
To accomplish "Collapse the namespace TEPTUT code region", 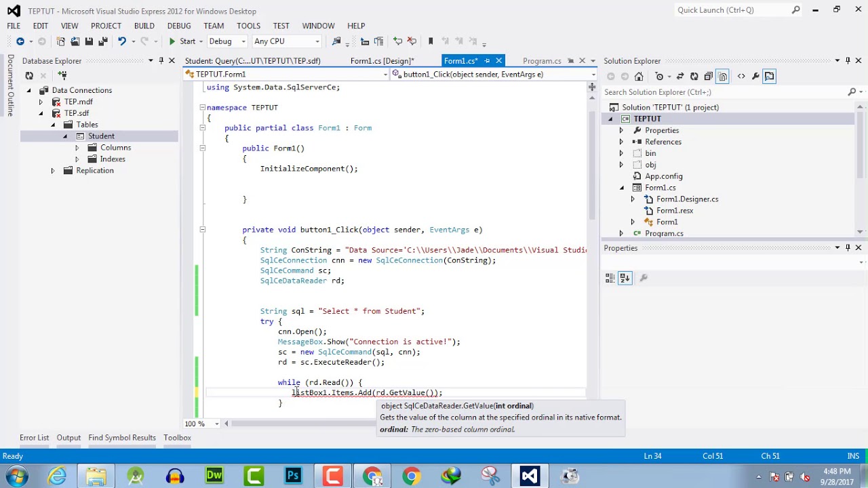I will (202, 108).
